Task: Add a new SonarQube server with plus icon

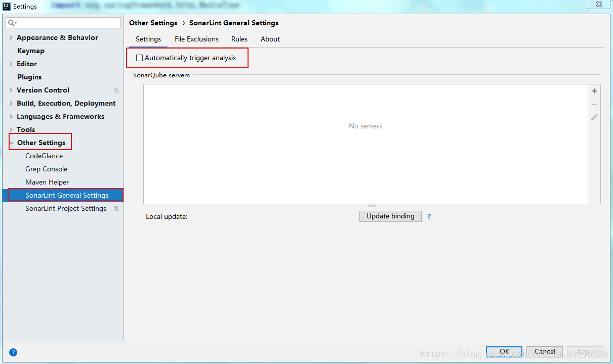Action: [594, 91]
